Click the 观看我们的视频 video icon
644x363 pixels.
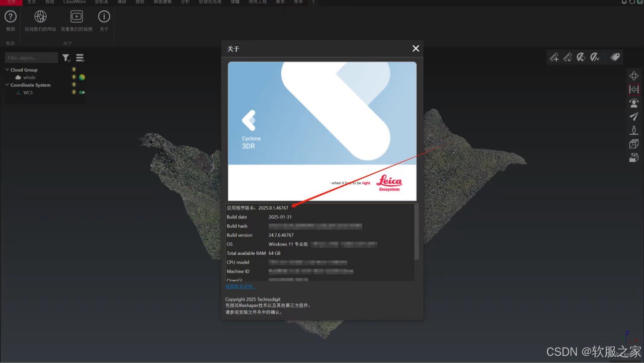click(x=76, y=16)
